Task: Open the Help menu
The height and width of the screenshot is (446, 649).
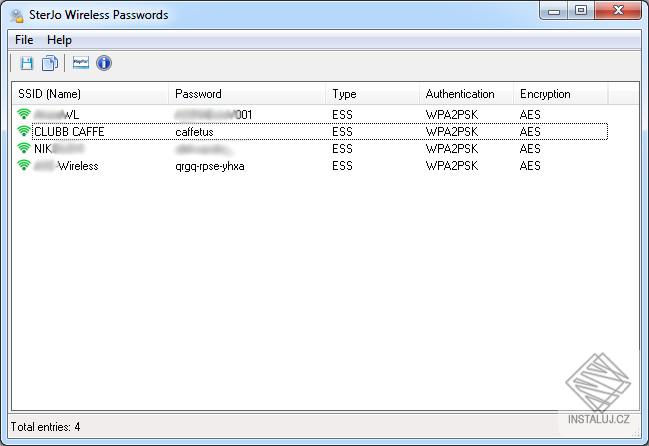Action: click(60, 40)
